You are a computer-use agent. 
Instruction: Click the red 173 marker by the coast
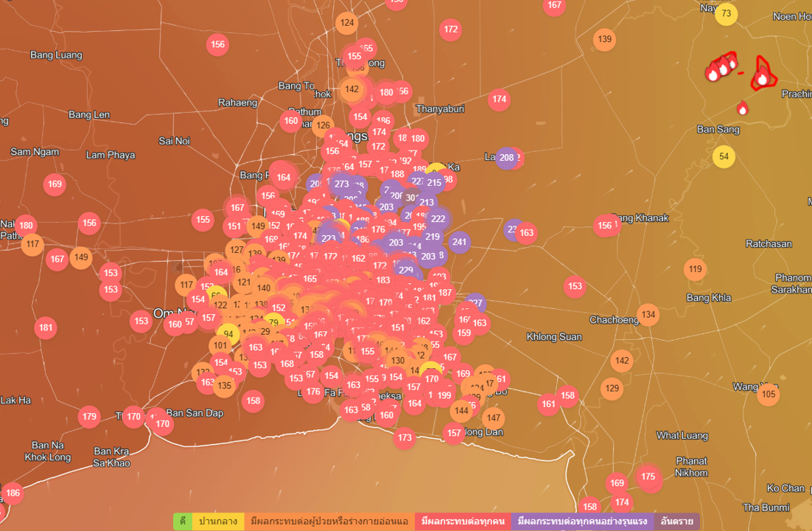405,438
